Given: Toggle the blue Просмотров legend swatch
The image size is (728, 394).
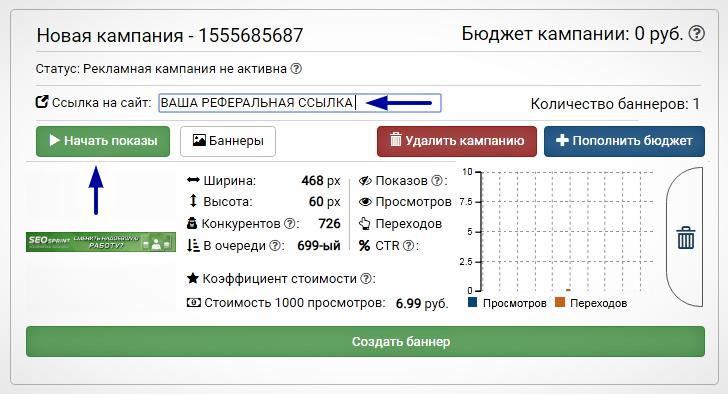Looking at the screenshot, I should pyautogui.click(x=473, y=303).
